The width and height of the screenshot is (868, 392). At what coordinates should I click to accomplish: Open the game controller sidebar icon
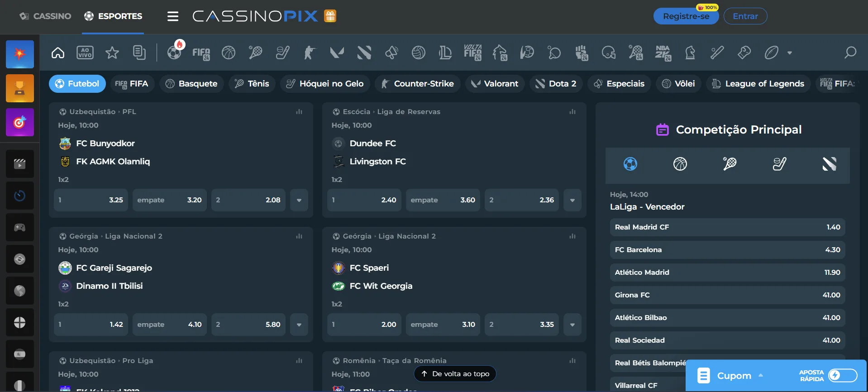[x=20, y=227]
